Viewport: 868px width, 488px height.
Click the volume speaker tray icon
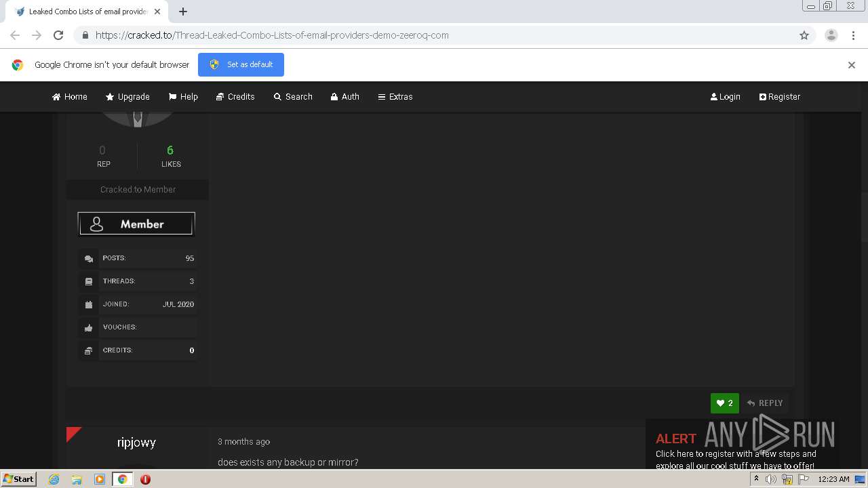[x=771, y=479]
